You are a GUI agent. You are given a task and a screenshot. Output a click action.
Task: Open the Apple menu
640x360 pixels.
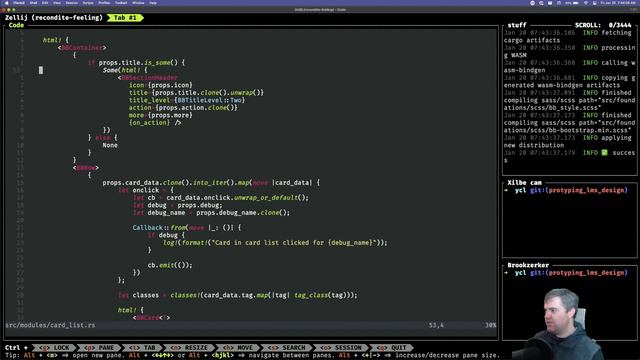pyautogui.click(x=7, y=3)
